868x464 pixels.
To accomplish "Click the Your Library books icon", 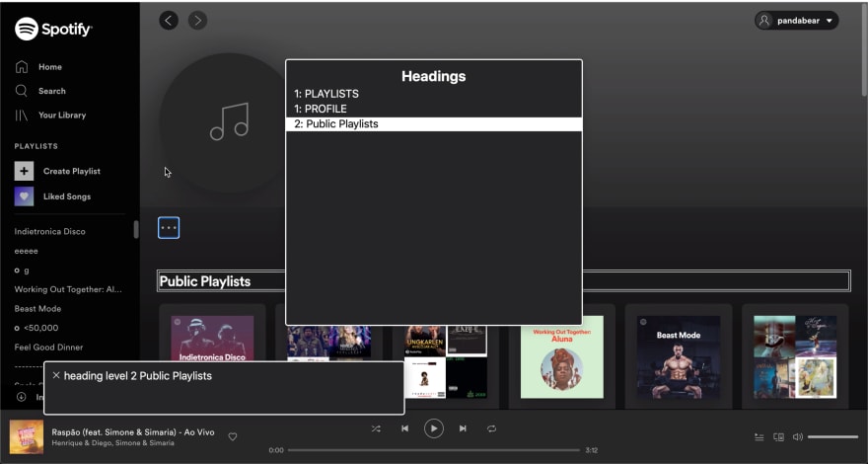I will (x=21, y=116).
